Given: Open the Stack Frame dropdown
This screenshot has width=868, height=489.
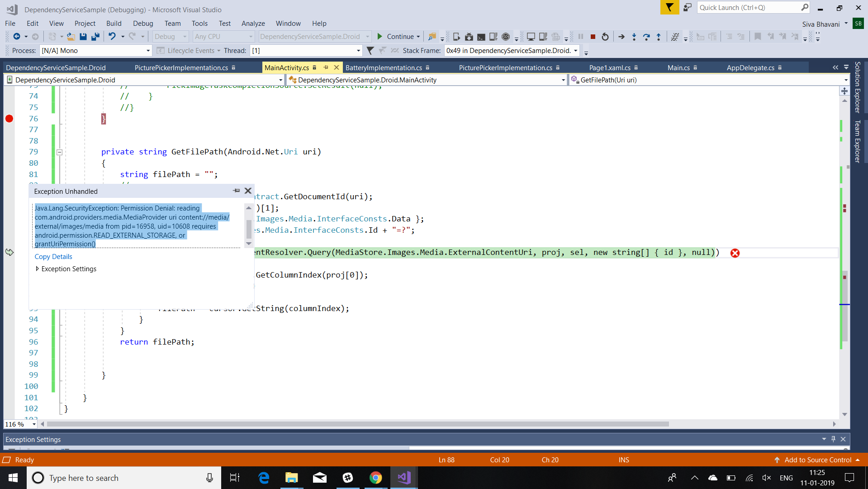Looking at the screenshot, I should tap(575, 51).
